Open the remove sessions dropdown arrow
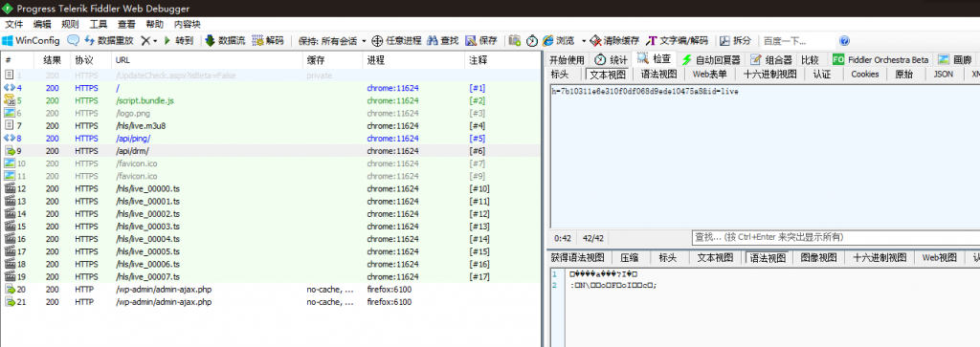Image resolution: width=980 pixels, height=347 pixels. (x=154, y=40)
